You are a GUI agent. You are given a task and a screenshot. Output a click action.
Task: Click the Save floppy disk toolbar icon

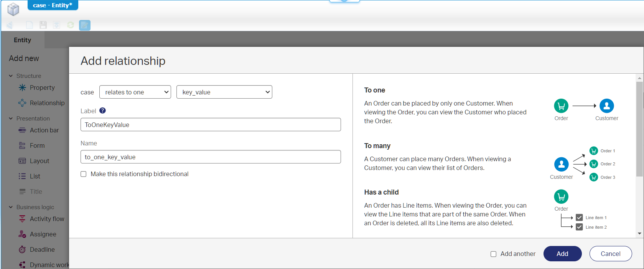tap(43, 25)
